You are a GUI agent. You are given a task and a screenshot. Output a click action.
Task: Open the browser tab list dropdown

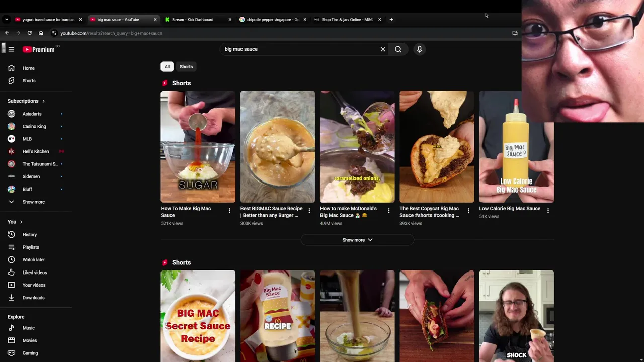(6, 20)
